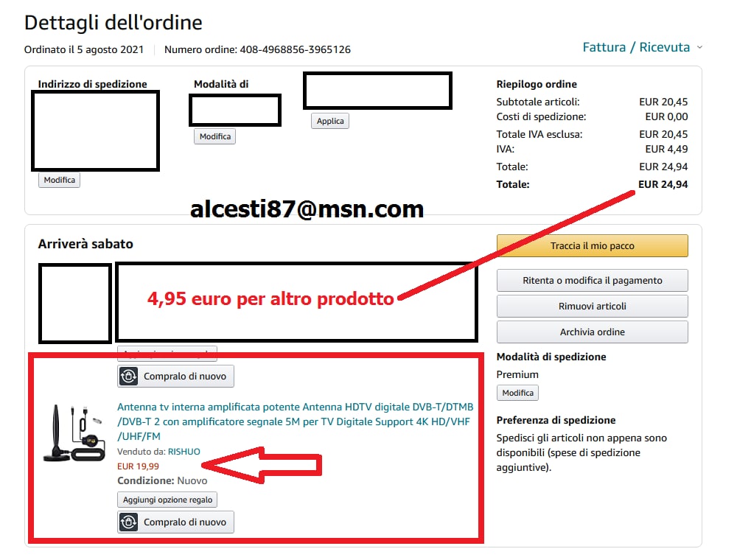Viewport: 737px width, 560px height.
Task: Click the IVA EUR 4,49 value
Action: pos(666,150)
